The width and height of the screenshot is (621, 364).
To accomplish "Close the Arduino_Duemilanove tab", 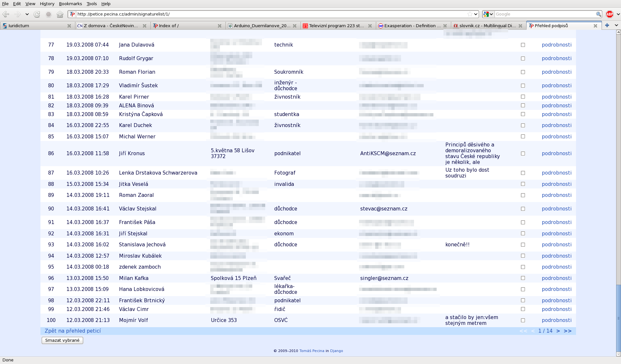I will [295, 26].
